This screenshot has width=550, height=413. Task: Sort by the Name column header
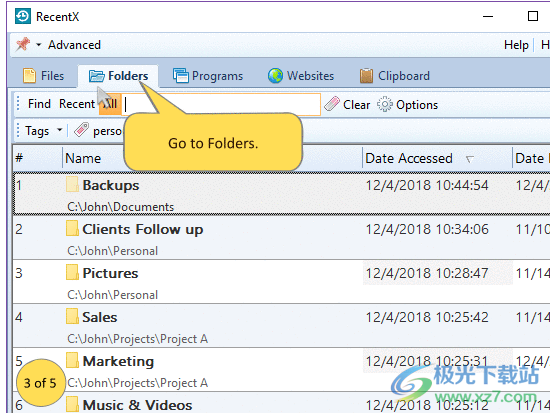pyautogui.click(x=83, y=158)
